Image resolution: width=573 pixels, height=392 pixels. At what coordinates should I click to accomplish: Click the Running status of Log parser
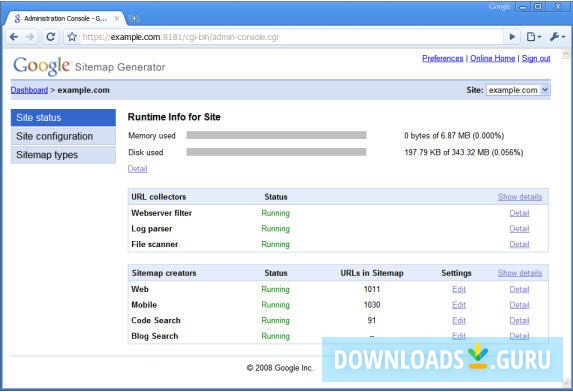[276, 229]
